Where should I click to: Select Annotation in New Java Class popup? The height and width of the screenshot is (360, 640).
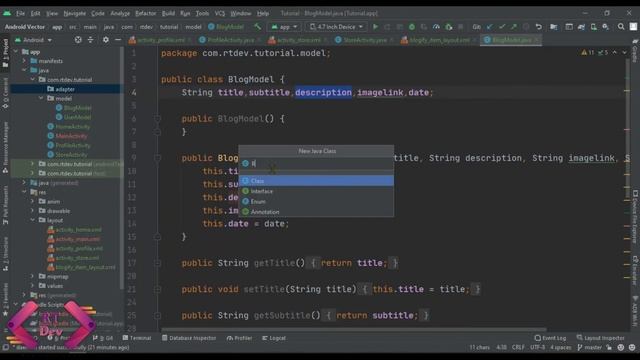pos(316,212)
